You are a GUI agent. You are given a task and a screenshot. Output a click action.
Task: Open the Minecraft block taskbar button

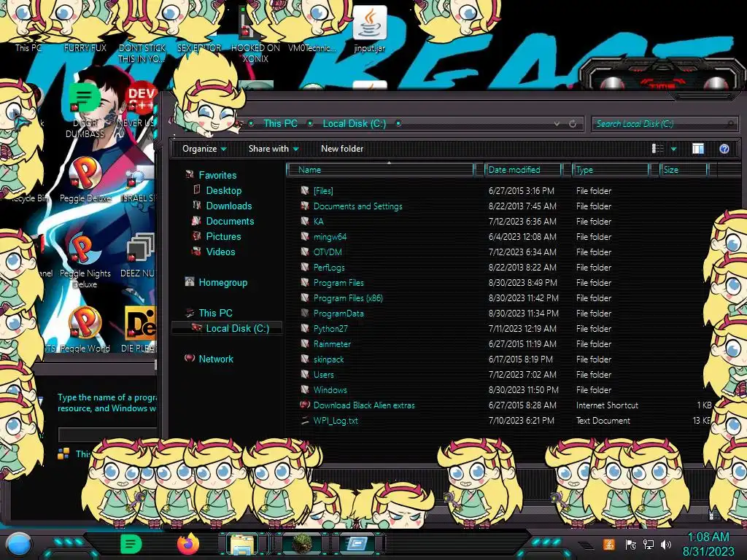pos(301,544)
